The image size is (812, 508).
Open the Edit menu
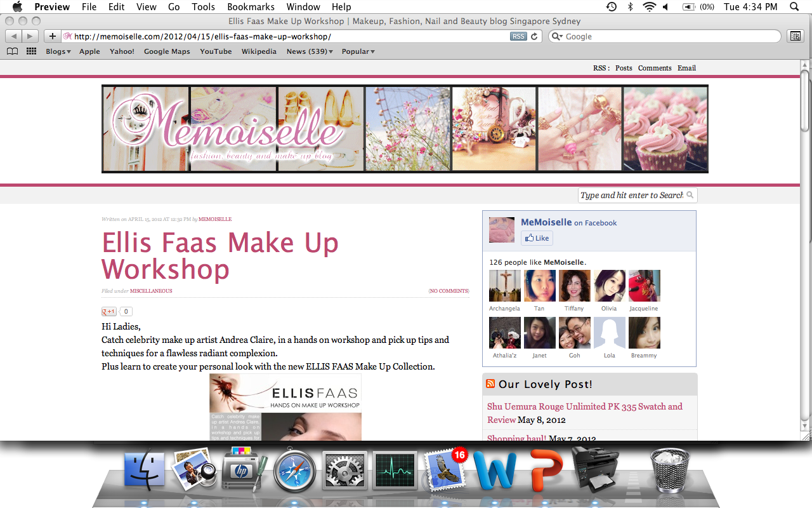116,7
